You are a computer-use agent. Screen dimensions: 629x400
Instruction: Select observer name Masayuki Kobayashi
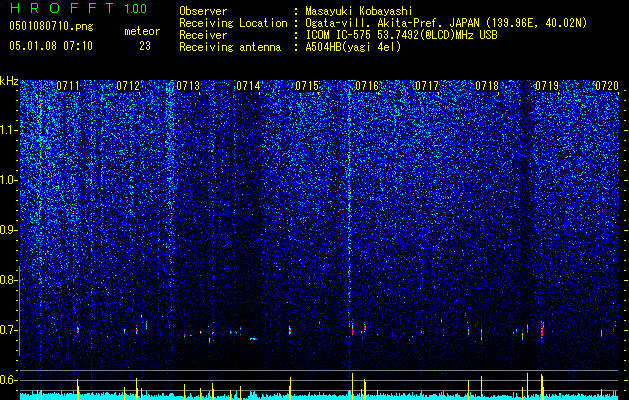(359, 12)
